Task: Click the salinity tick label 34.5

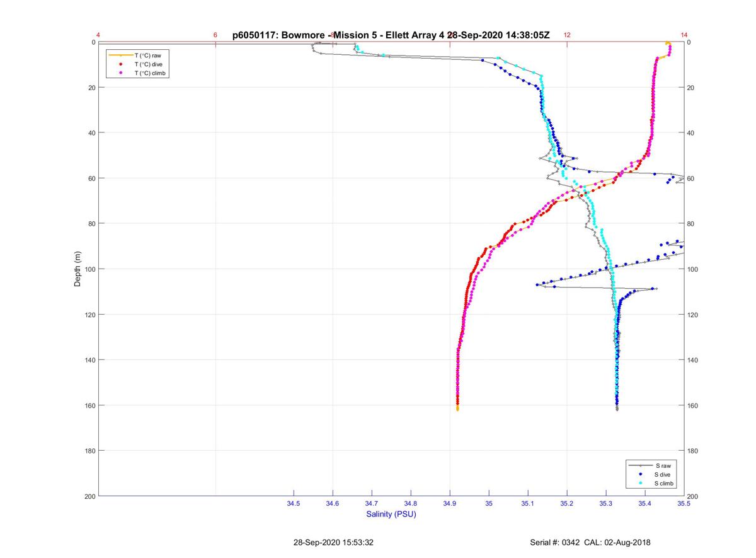Action: coord(294,504)
